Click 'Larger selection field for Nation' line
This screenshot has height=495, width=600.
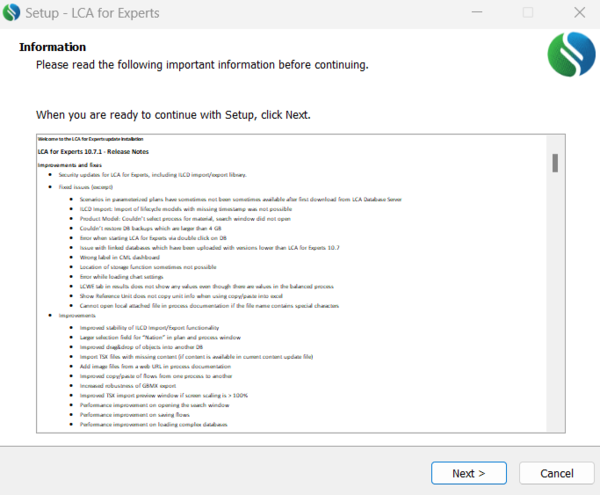[160, 337]
